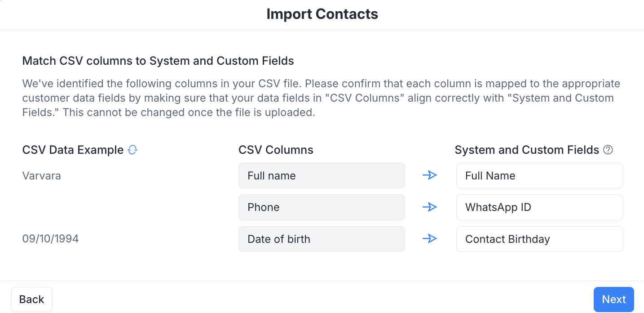
Task: Click the arrow beside Phone column
Action: click(x=430, y=207)
